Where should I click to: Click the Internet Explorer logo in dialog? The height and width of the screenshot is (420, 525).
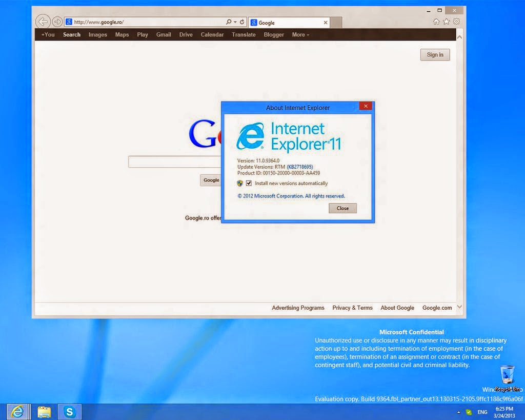tap(250, 136)
